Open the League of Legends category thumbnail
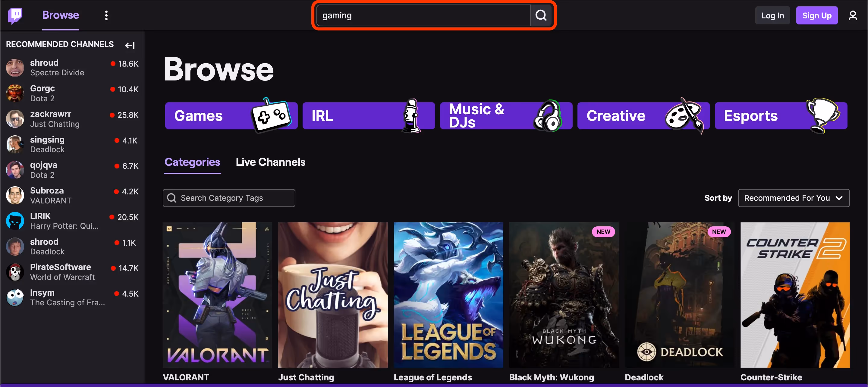 coord(448,295)
